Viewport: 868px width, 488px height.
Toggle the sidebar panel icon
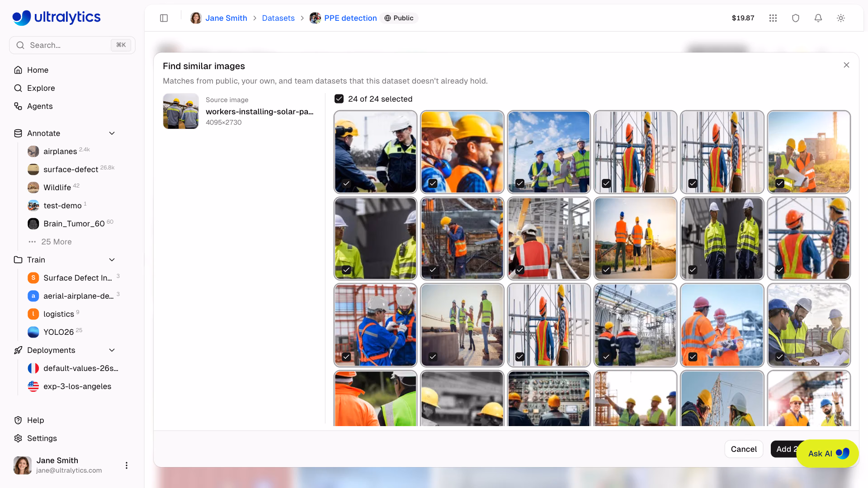(164, 18)
